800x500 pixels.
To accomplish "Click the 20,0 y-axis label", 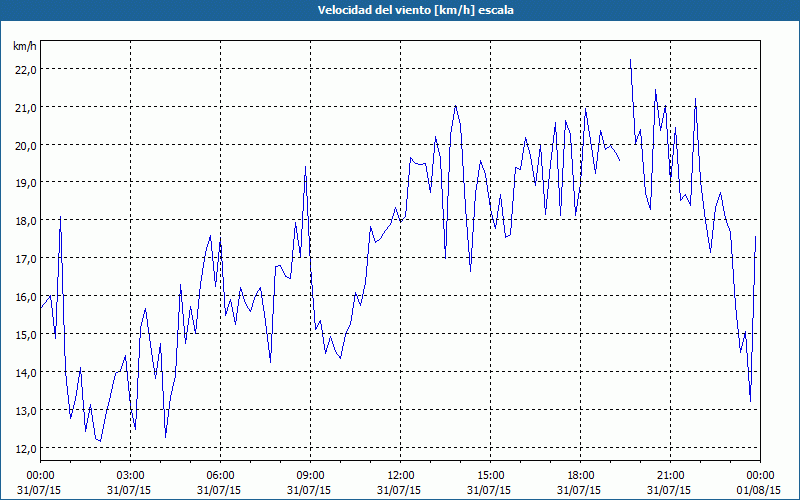I will 26,146.
